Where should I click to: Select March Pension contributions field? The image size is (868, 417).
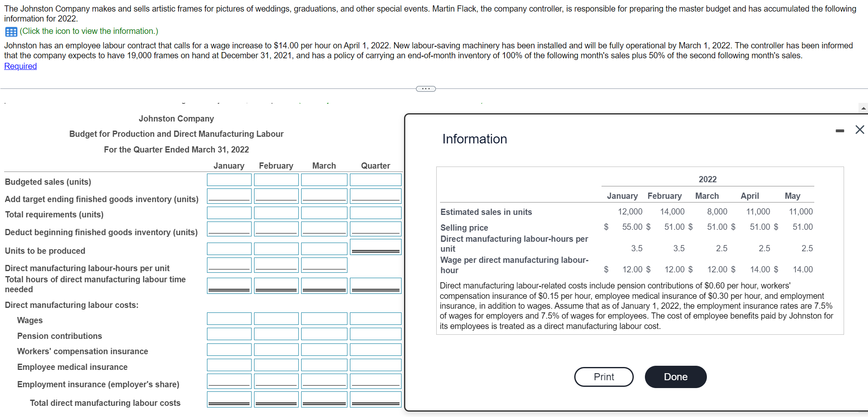[x=324, y=334]
